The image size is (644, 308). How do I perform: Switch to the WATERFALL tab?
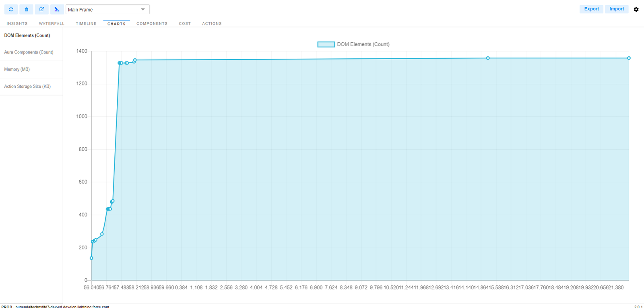pos(52,23)
